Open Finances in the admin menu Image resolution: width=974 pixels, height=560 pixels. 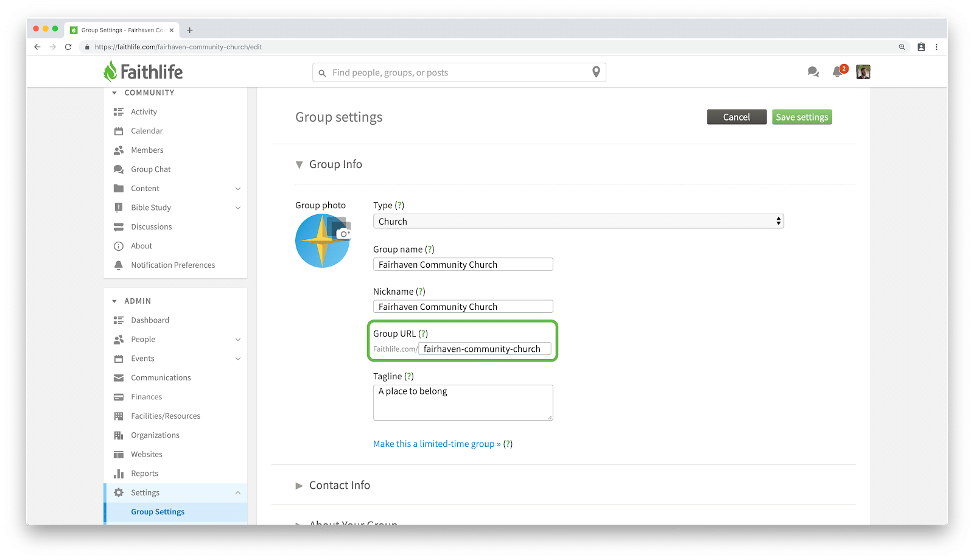click(147, 397)
